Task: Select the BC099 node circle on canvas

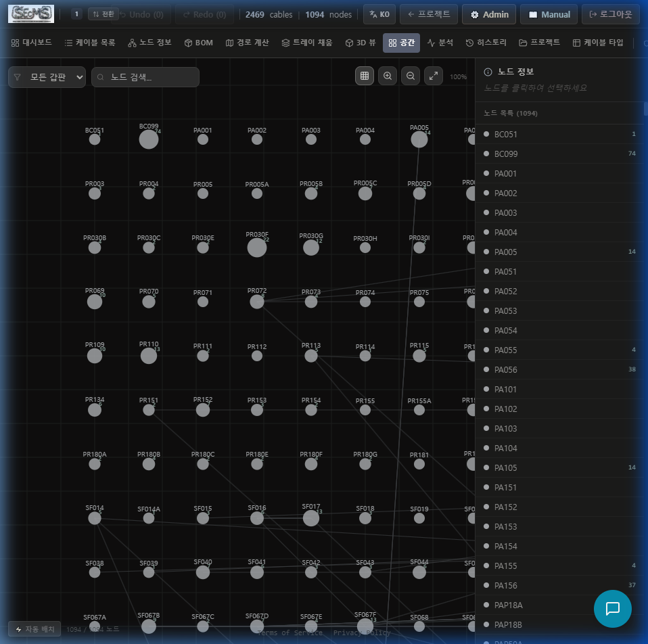Action: click(x=149, y=139)
